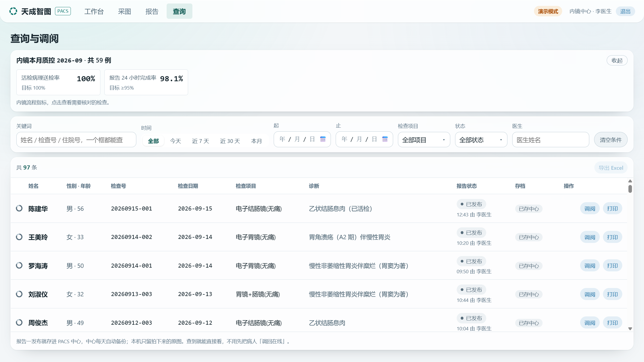Viewport: 644px width, 362px height.
Task: Click the table scroll down arrow
Action: click(630, 328)
